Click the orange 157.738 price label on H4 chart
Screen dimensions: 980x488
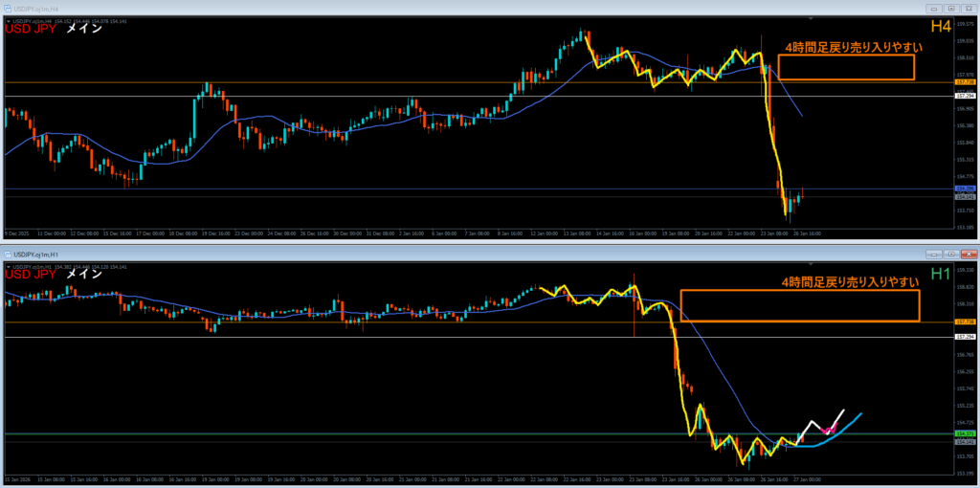(x=966, y=82)
